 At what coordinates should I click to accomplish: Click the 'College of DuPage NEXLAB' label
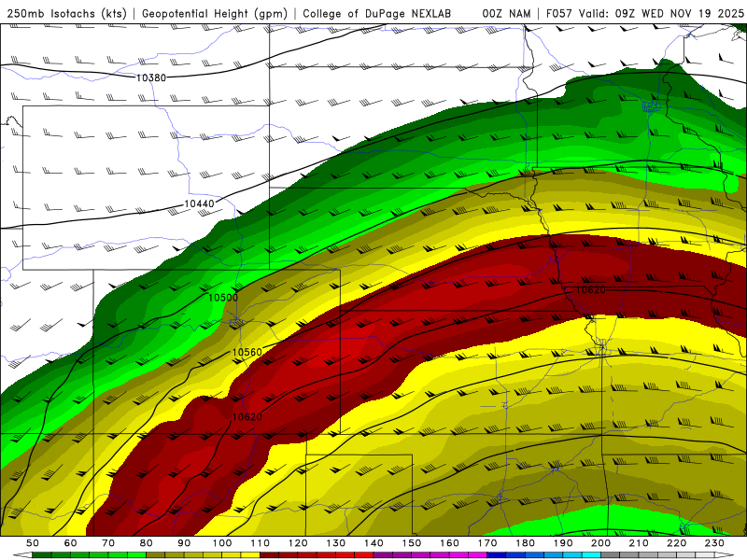(377, 13)
